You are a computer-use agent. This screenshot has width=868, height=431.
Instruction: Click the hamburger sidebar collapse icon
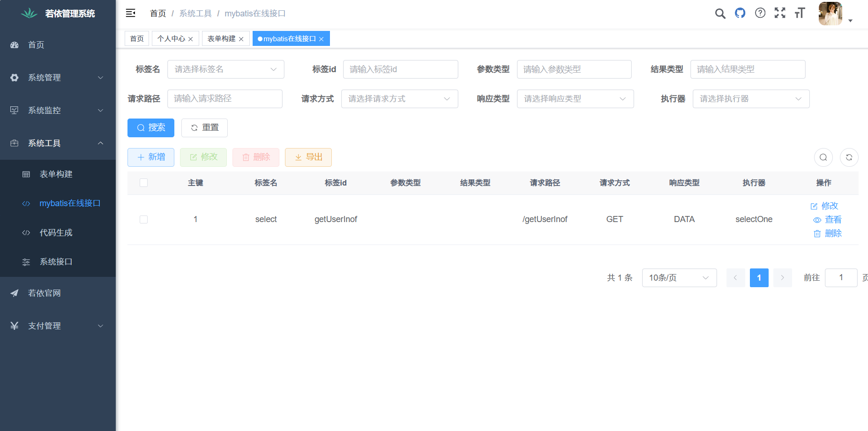coord(131,13)
